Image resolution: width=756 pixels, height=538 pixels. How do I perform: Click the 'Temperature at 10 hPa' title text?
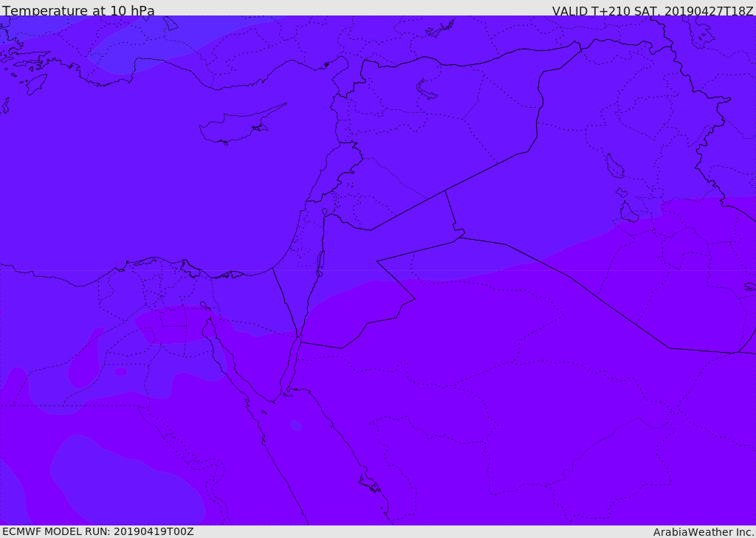coord(78,10)
